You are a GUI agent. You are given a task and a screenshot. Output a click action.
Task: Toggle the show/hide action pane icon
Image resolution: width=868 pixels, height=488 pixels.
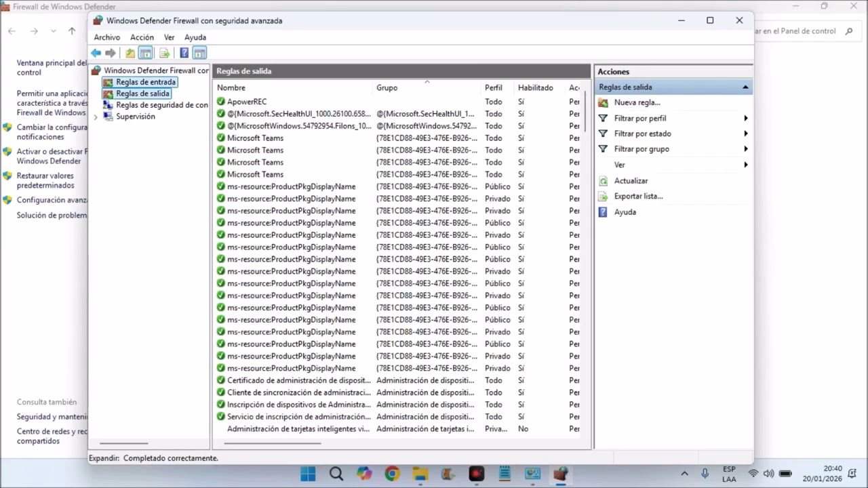coord(199,53)
